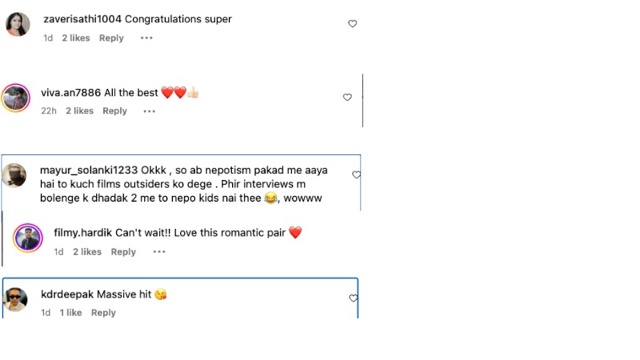View the 1 like on kdrdeepak's comment
The height and width of the screenshot is (360, 640).
pos(71,313)
